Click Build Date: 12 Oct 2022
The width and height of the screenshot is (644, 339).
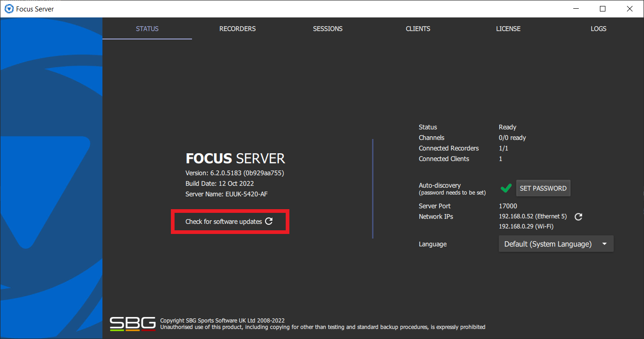[x=220, y=183]
